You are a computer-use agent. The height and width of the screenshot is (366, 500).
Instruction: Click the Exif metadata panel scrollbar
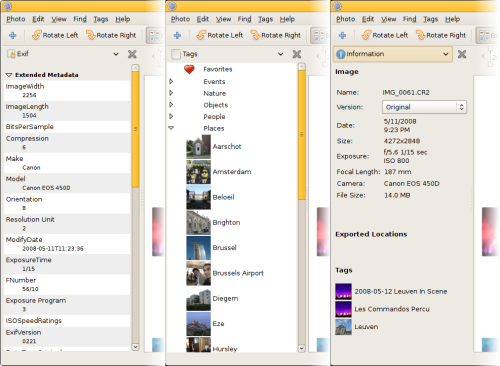135,130
